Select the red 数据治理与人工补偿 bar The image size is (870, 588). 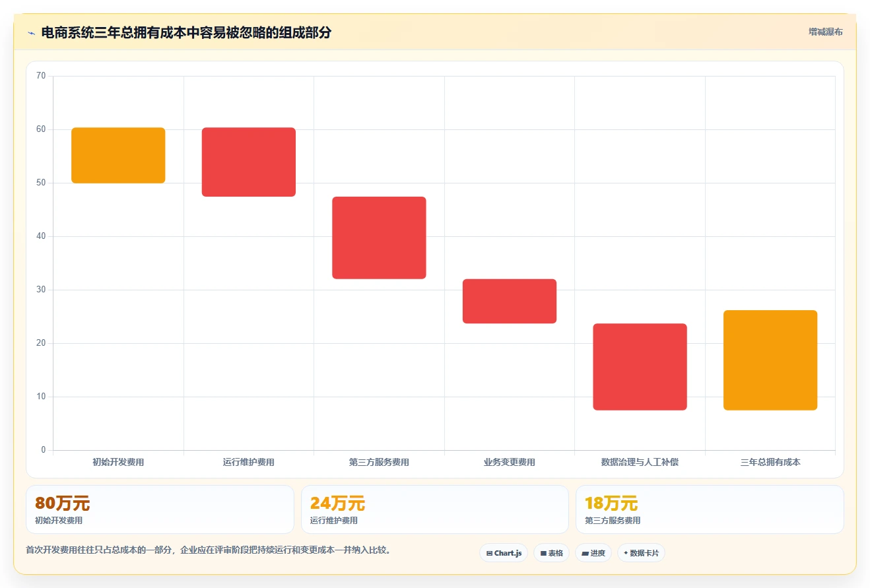(x=640, y=367)
